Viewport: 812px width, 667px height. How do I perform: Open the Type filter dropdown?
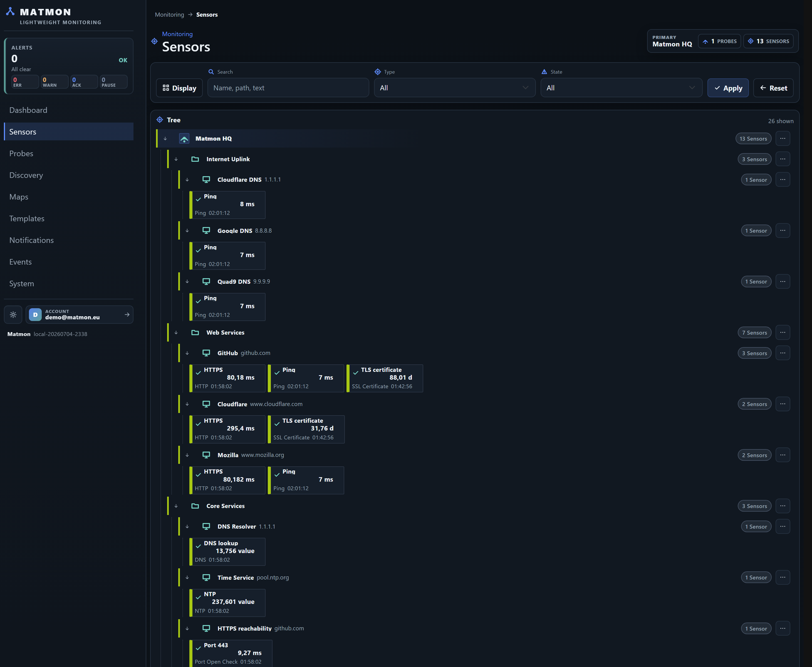454,88
